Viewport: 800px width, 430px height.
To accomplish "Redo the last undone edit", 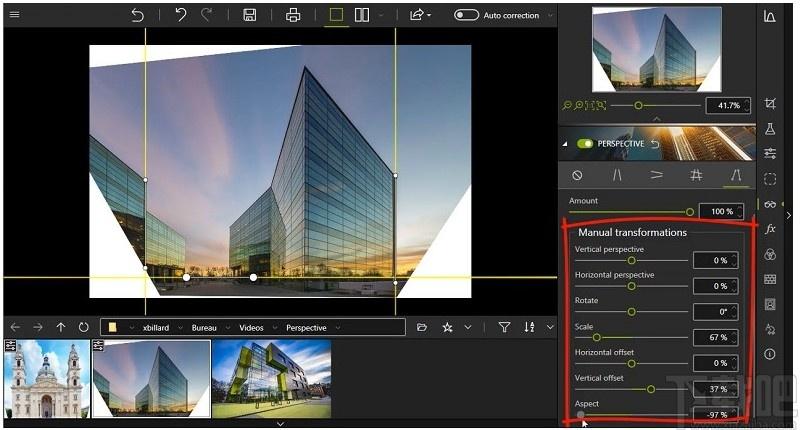I will click(x=207, y=14).
